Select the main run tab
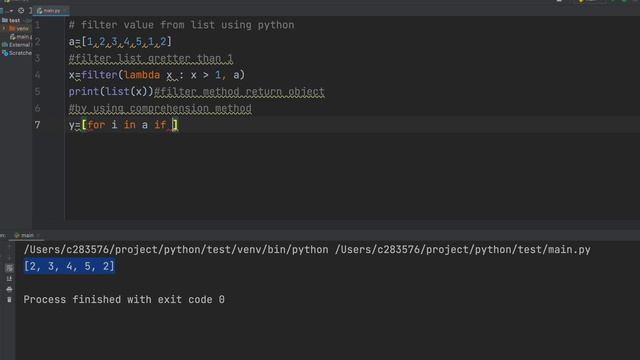This screenshot has height=360, width=640. (27, 236)
